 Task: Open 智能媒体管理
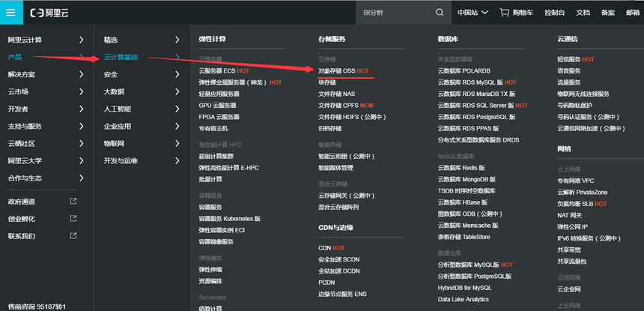click(335, 168)
